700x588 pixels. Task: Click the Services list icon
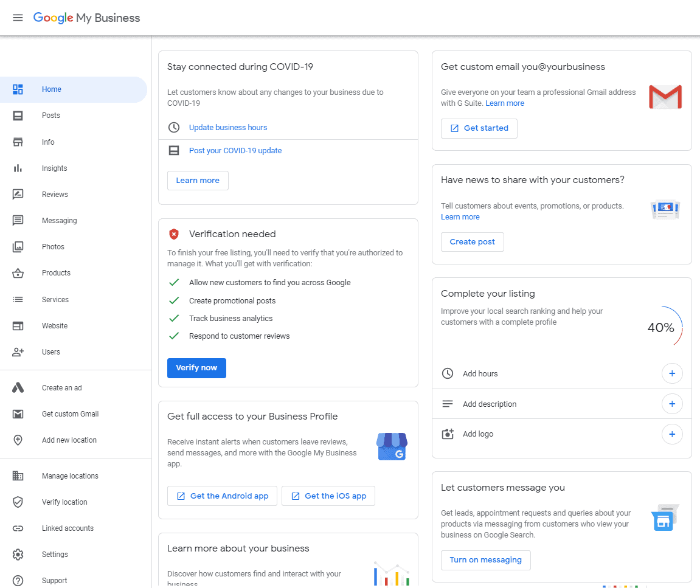[x=18, y=300]
